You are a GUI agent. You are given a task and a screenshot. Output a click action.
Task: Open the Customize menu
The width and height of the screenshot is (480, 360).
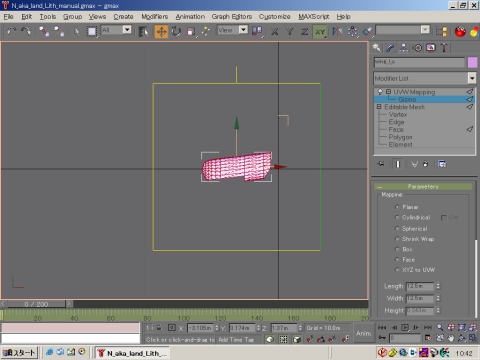[x=275, y=17]
